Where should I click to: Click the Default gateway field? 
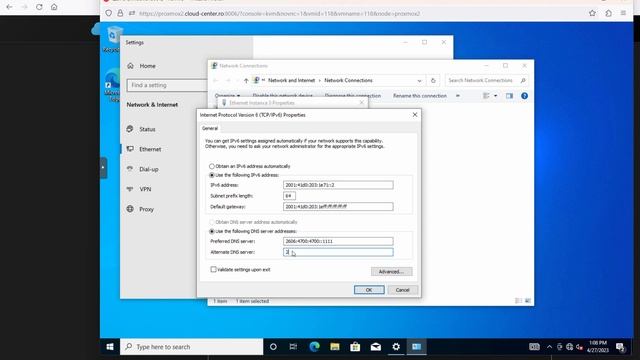tap(338, 207)
